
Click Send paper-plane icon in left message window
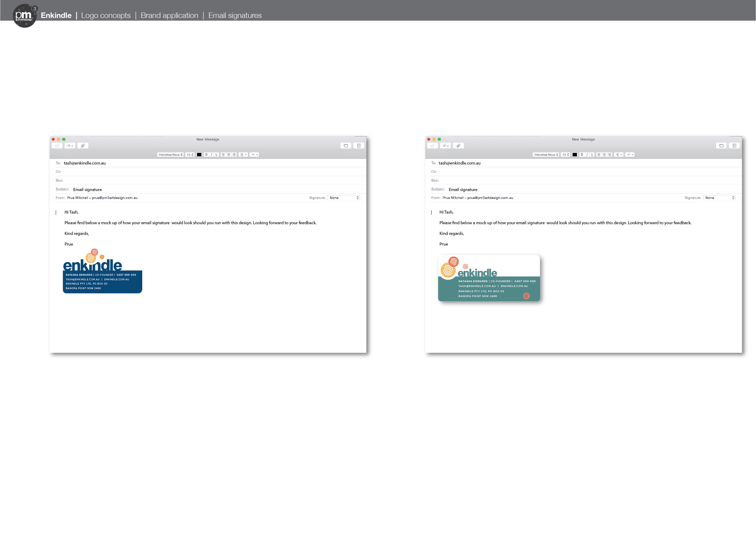[57, 146]
